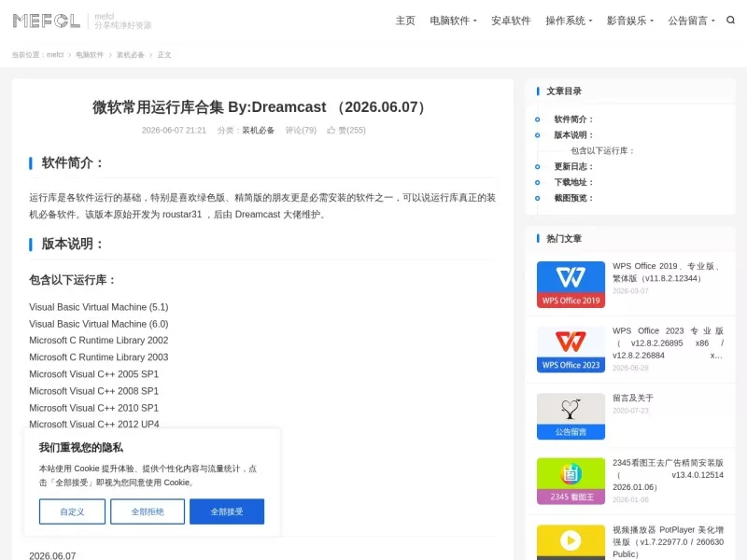Jump to 下载地址 in article contents
This screenshot has height=560, width=747.
tap(573, 182)
